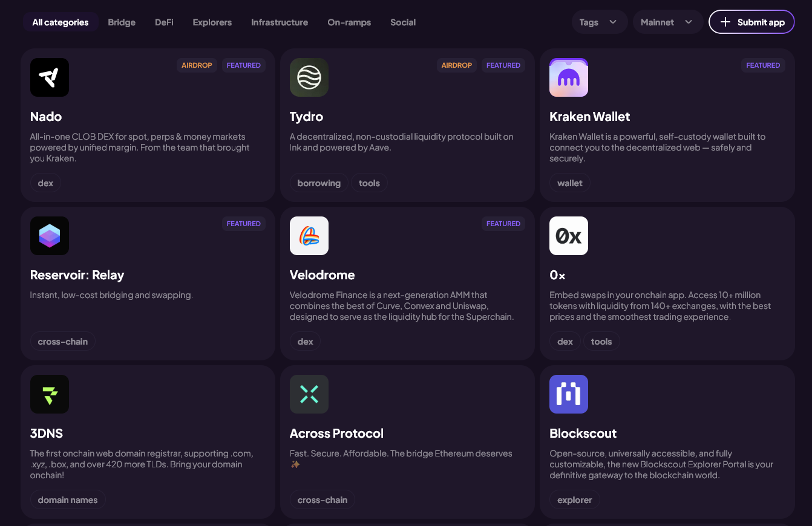Click the Across Protocol icon
812x526 pixels.
click(x=309, y=394)
